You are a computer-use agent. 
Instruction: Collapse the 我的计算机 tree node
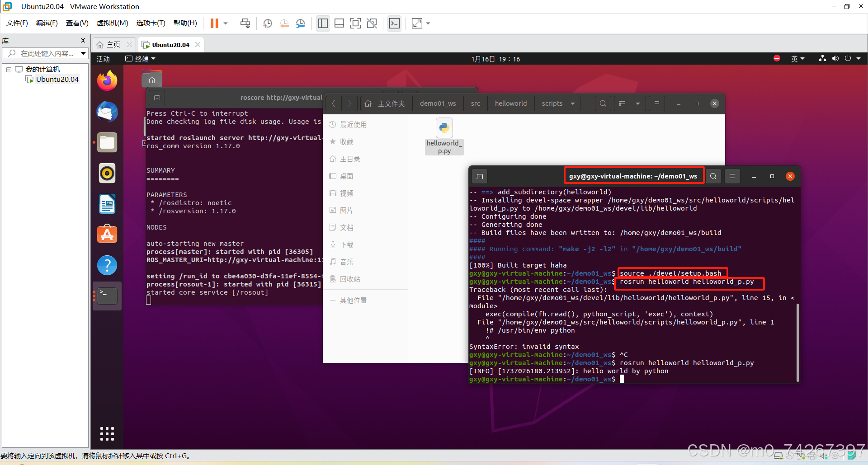pos(9,70)
